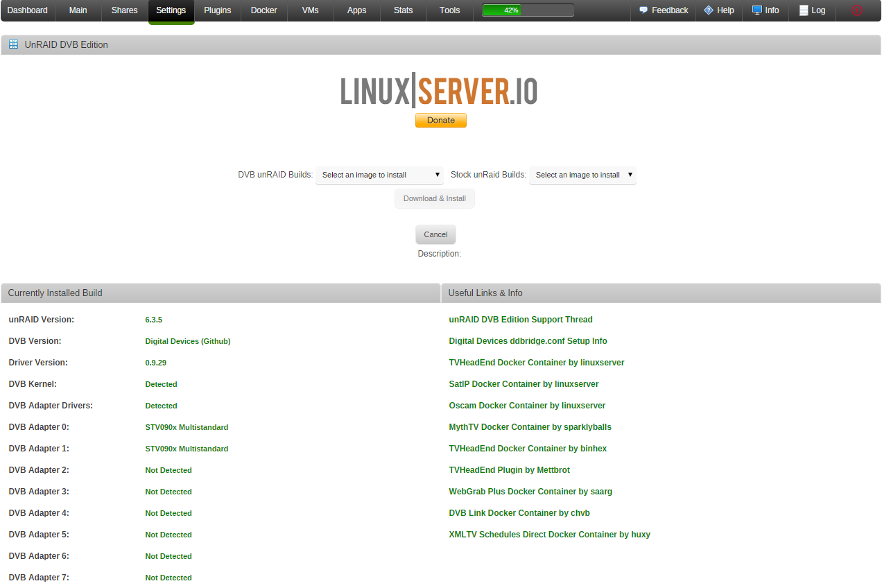Click the Driver Version label

38,363
